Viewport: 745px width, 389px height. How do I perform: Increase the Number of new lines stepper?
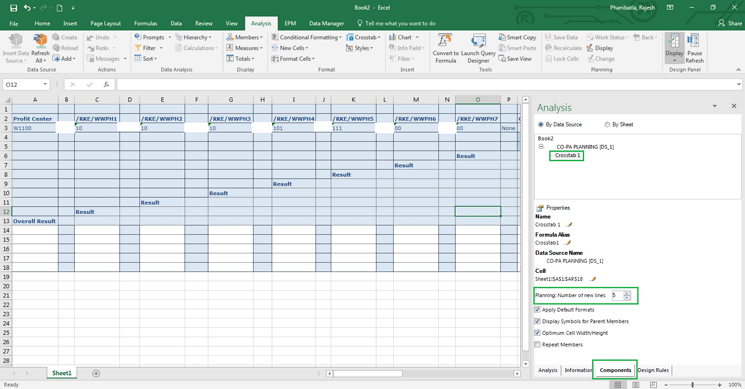pyautogui.click(x=627, y=293)
